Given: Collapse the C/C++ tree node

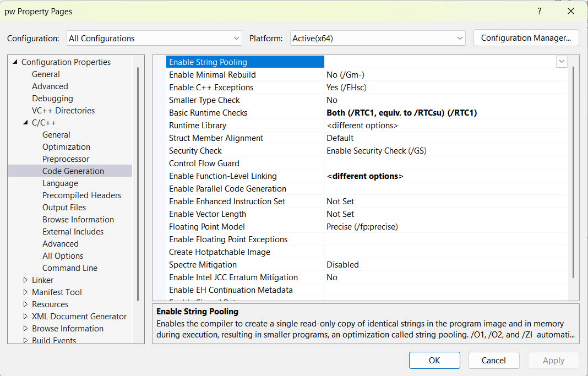Looking at the screenshot, I should (x=25, y=123).
